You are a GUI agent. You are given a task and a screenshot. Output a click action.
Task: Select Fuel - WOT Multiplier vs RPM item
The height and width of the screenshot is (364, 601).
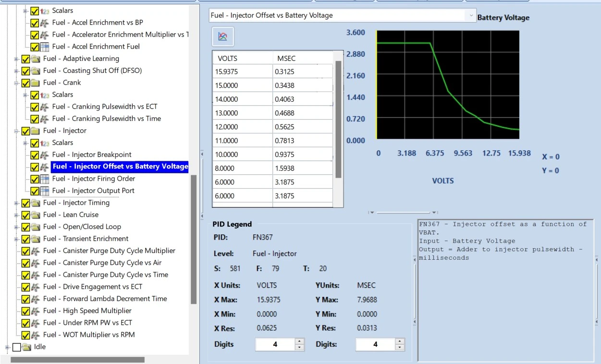point(89,335)
